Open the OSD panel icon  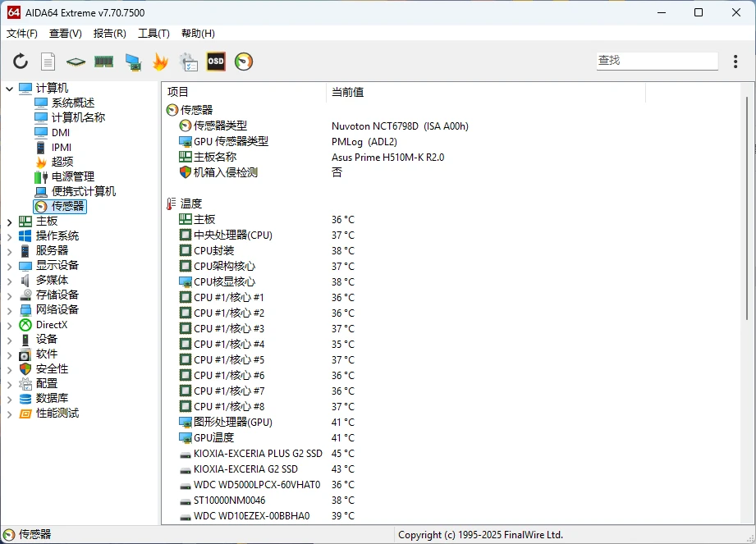coord(216,62)
